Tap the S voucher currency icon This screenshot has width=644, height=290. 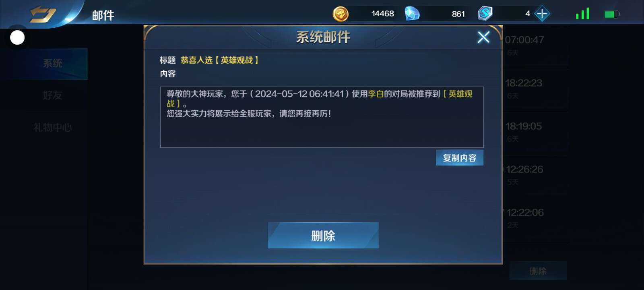pyautogui.click(x=485, y=14)
